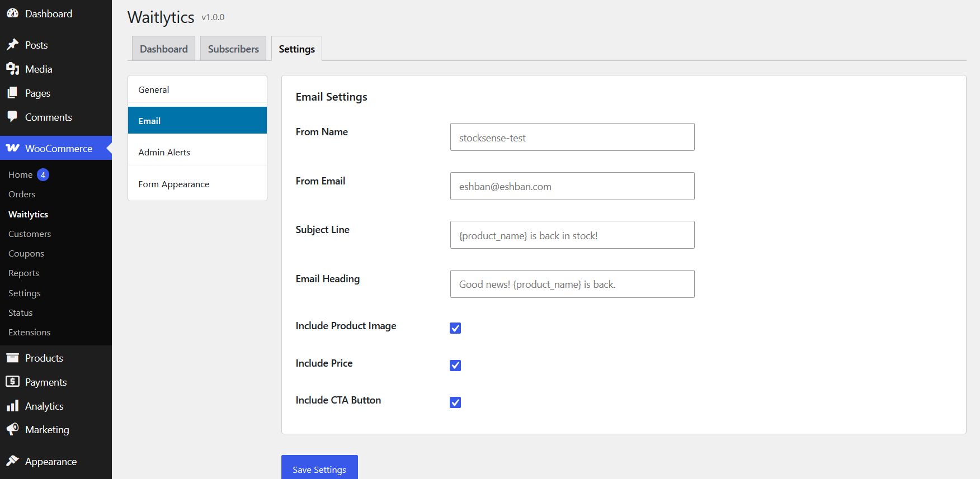
Task: Click the Email Settings heading
Action: pyautogui.click(x=331, y=97)
